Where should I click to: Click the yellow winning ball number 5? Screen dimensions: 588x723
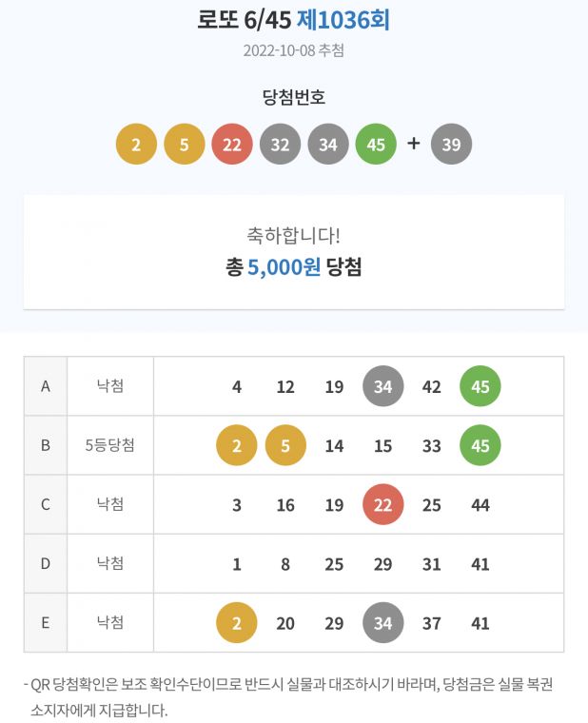pyautogui.click(x=184, y=145)
